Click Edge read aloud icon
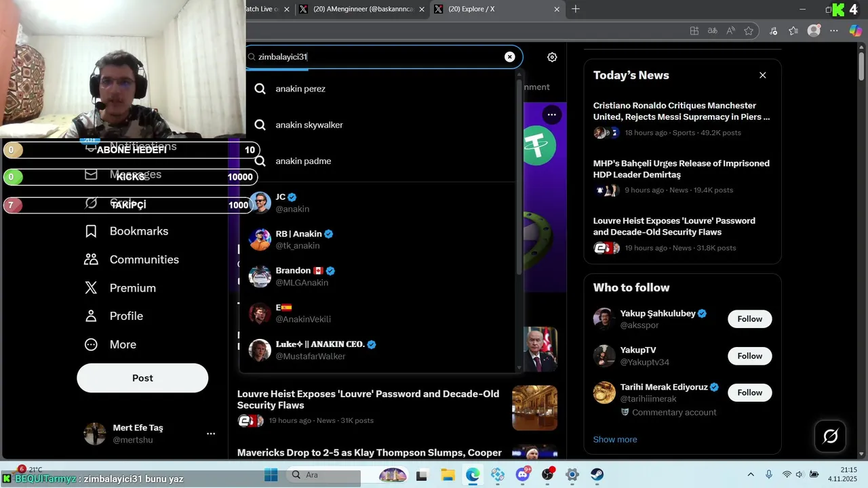The height and width of the screenshot is (488, 868). click(x=730, y=30)
